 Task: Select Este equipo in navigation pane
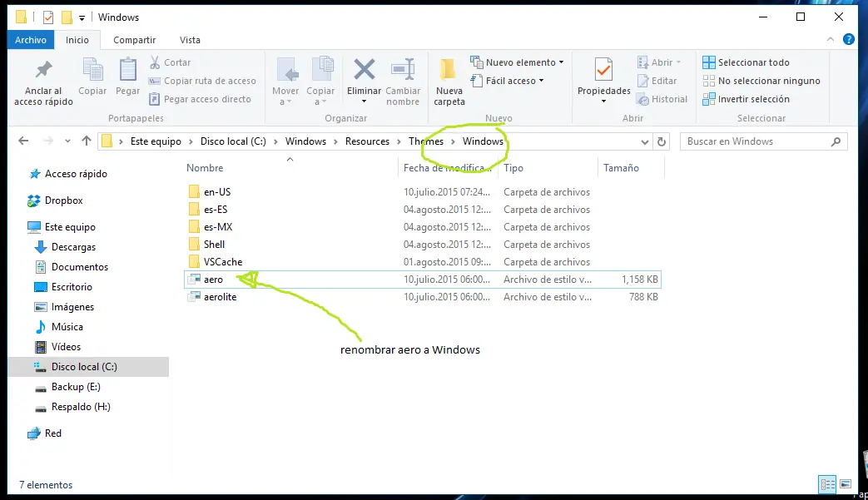[x=61, y=227]
